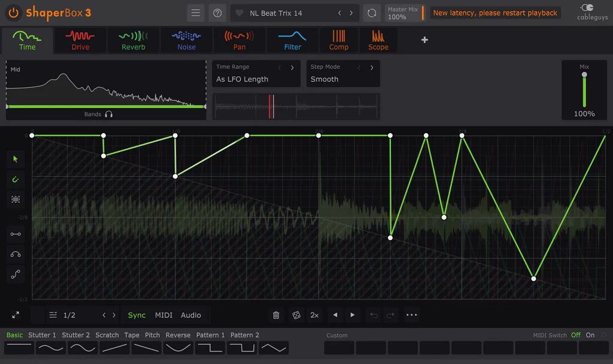
Task: Set MIDI Switch to Off
Action: click(575, 335)
